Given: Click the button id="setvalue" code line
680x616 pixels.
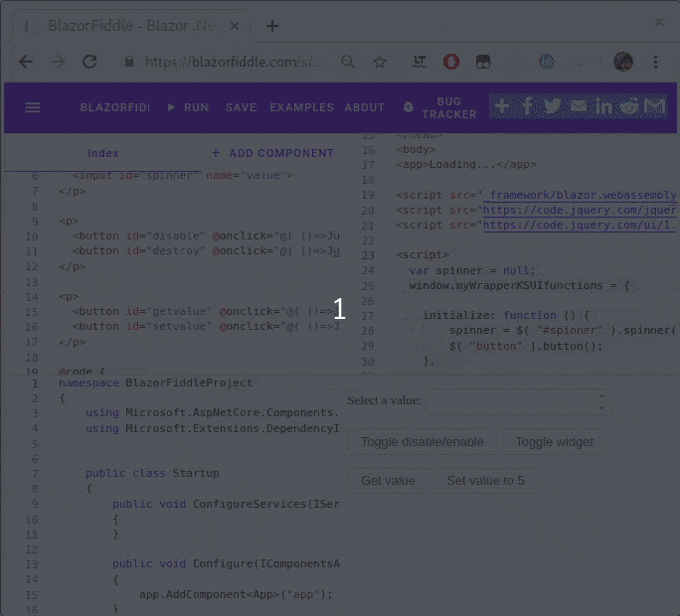Looking at the screenshot, I should pyautogui.click(x=206, y=327).
